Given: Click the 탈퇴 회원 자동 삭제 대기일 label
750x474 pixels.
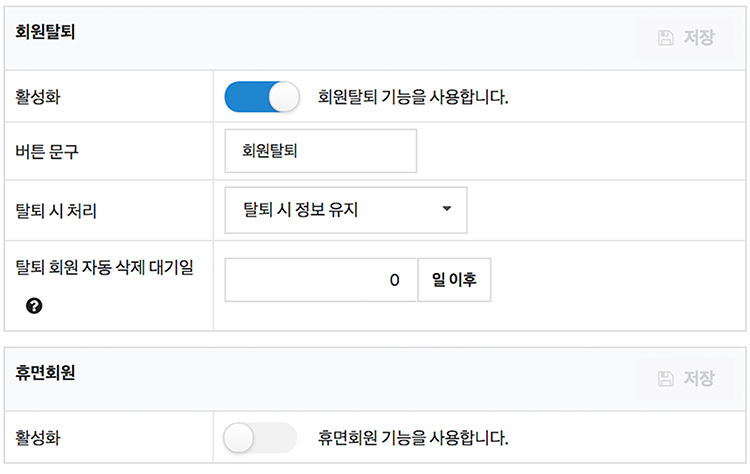Looking at the screenshot, I should [x=104, y=267].
